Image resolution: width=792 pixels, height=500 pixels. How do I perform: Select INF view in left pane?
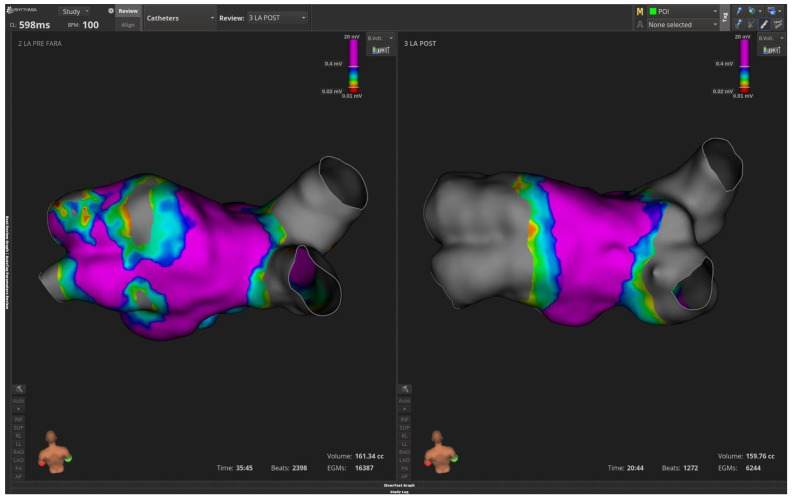19,419
